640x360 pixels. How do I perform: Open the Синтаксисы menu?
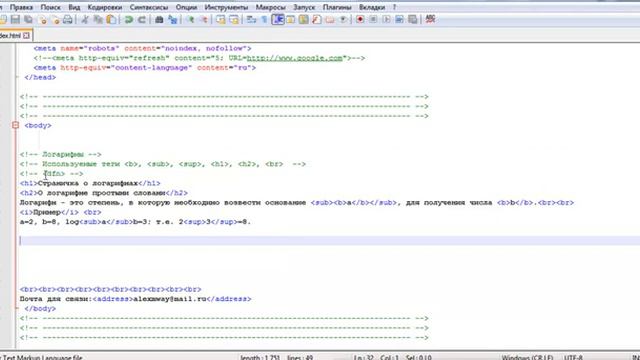coord(149,7)
